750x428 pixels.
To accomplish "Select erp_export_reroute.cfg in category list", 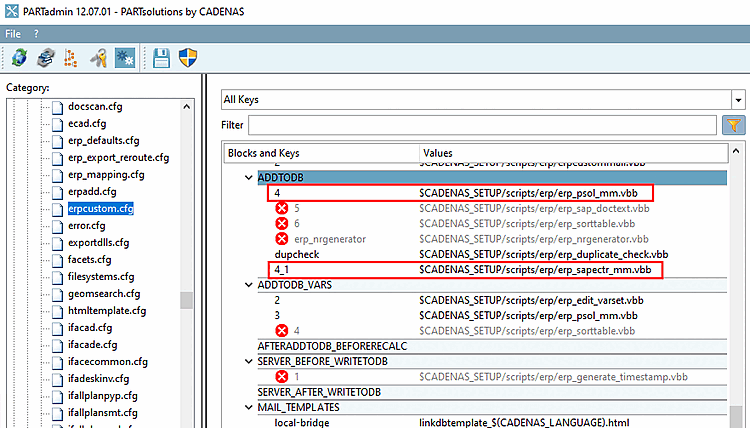I will tap(118, 158).
